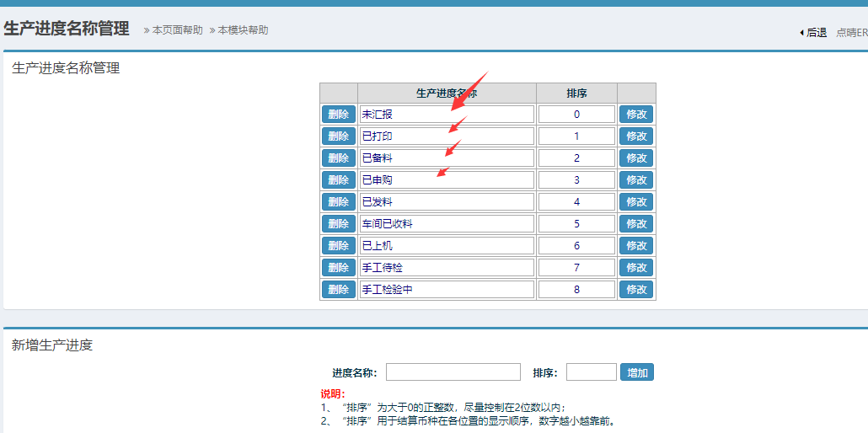
Task: Delete the 已上机 progress row
Action: coord(338,246)
